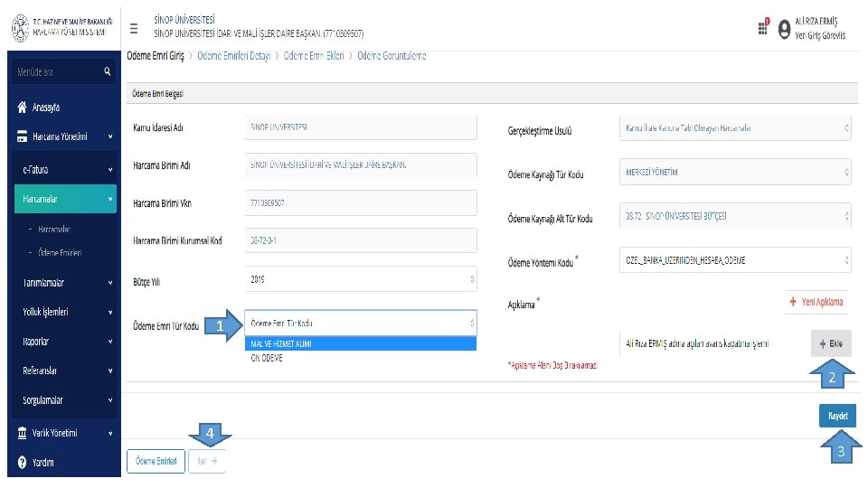Click the İleri arrow button

pyautogui.click(x=206, y=461)
